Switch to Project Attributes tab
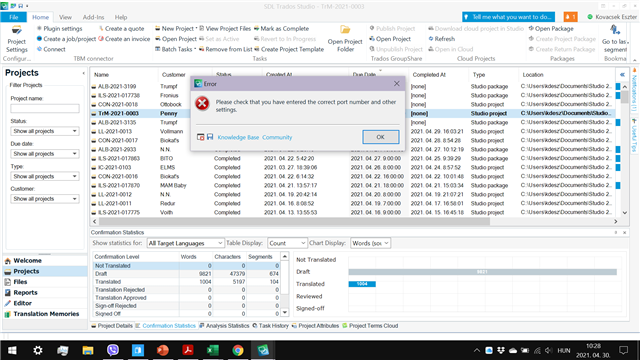 click(315, 326)
